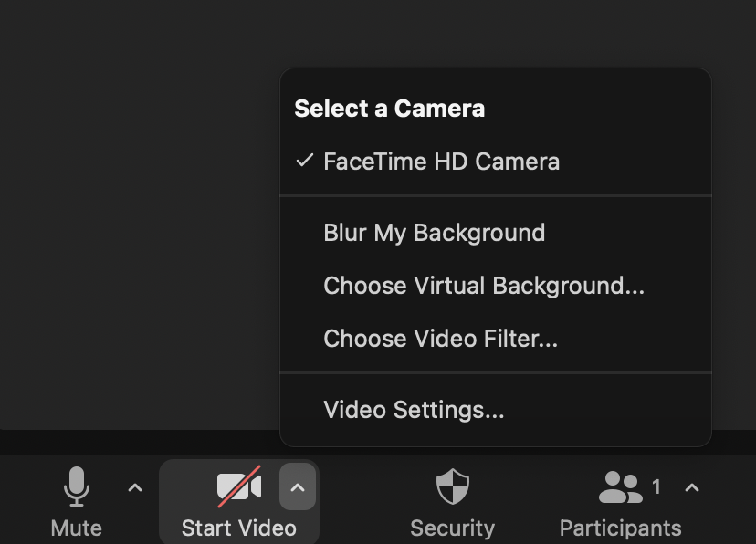Toggle Blur My Background option
756x544 pixels.
tap(434, 233)
